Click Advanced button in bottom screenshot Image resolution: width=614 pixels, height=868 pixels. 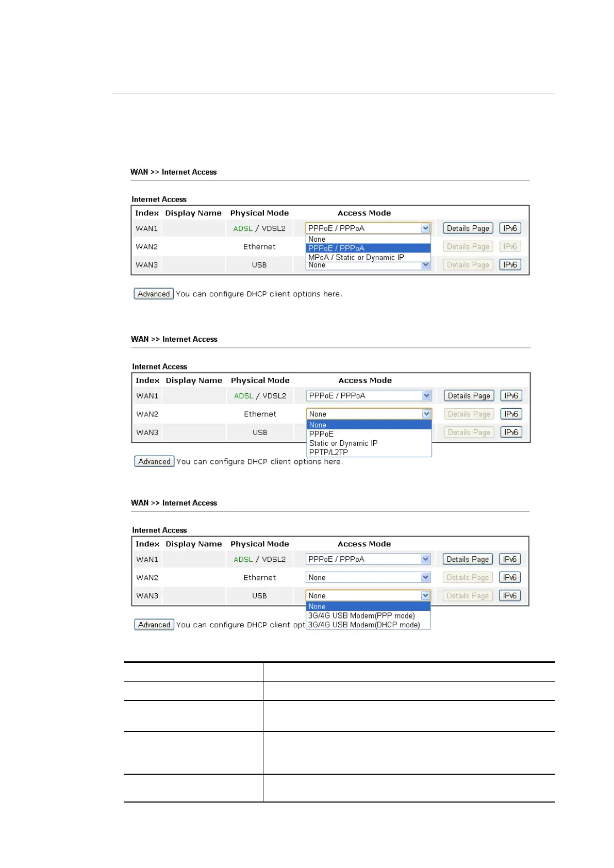coord(154,625)
